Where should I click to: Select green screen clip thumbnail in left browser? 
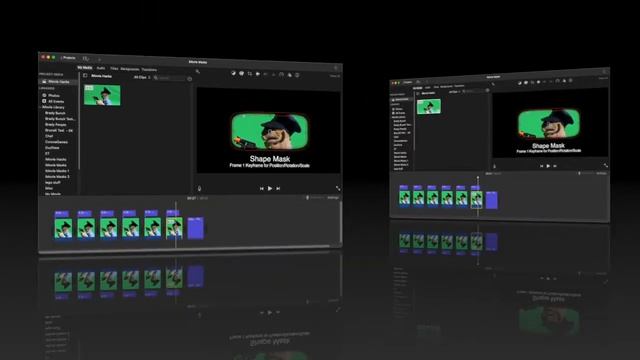(102, 95)
